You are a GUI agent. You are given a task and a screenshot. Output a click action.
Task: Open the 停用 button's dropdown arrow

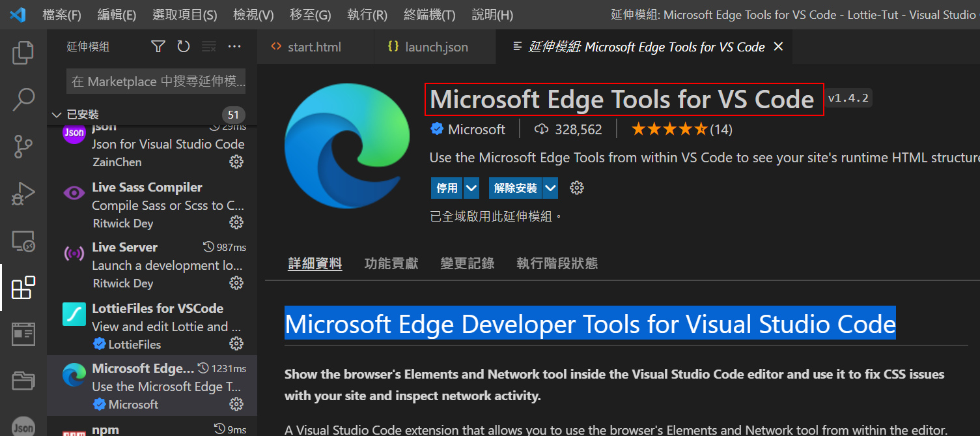tap(471, 187)
